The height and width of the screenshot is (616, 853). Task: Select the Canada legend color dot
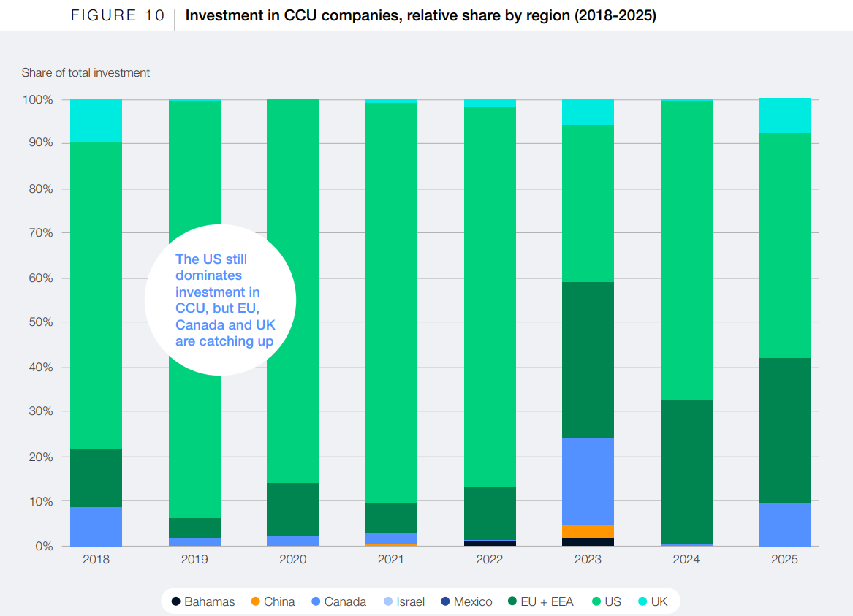point(316,601)
